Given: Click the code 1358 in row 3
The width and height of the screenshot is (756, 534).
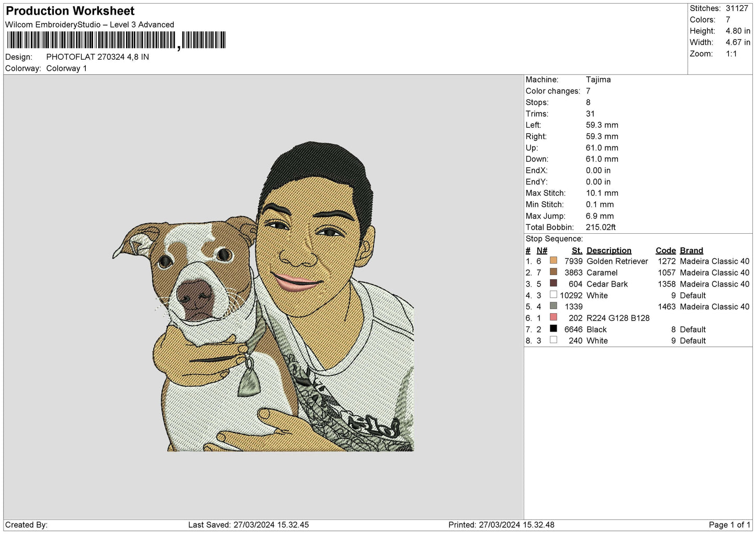Looking at the screenshot, I should tap(667, 284).
